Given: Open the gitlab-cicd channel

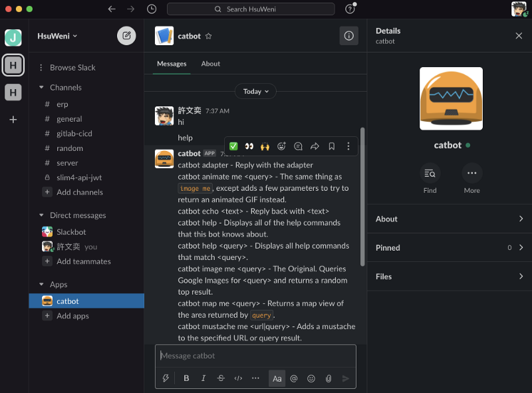Looking at the screenshot, I should coord(86,134).
